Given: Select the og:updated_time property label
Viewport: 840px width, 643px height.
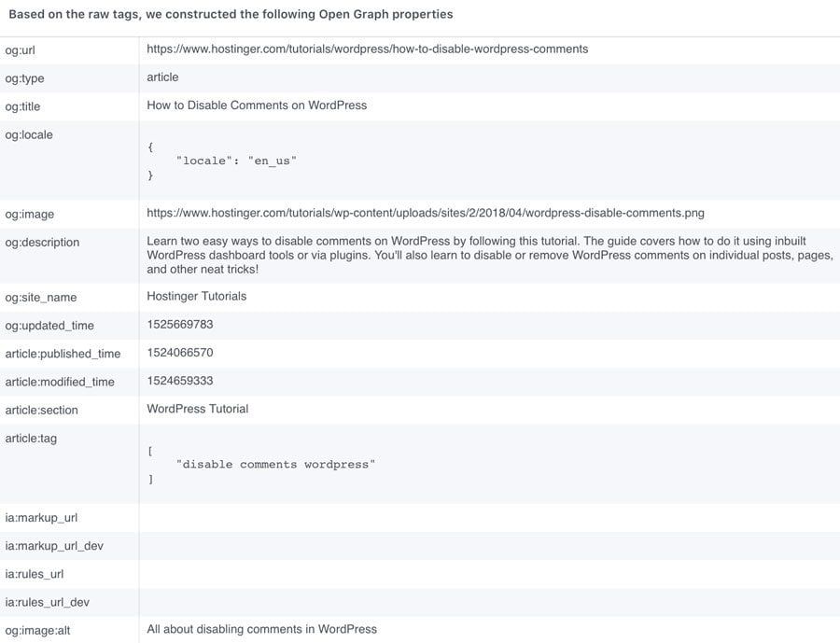Looking at the screenshot, I should [x=49, y=326].
